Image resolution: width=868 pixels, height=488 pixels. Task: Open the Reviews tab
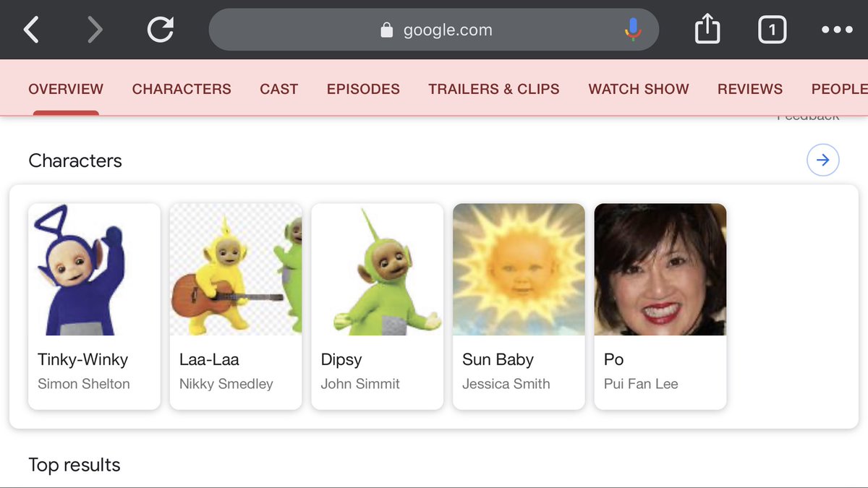pos(750,89)
